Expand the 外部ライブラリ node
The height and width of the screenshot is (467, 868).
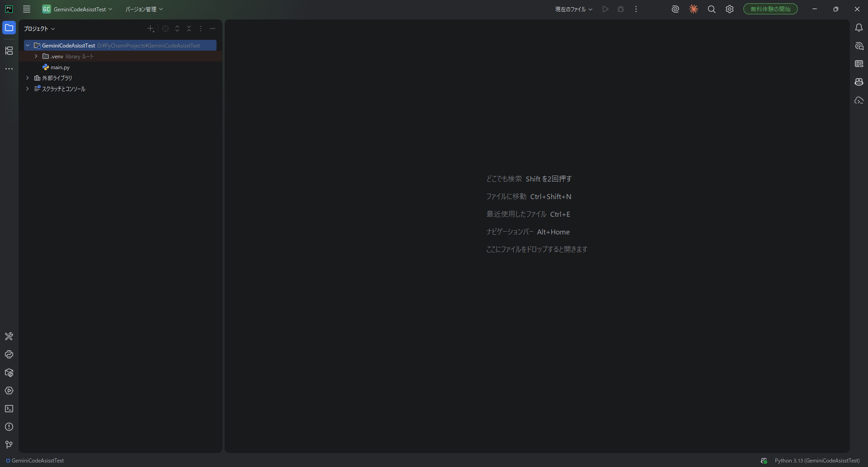28,78
